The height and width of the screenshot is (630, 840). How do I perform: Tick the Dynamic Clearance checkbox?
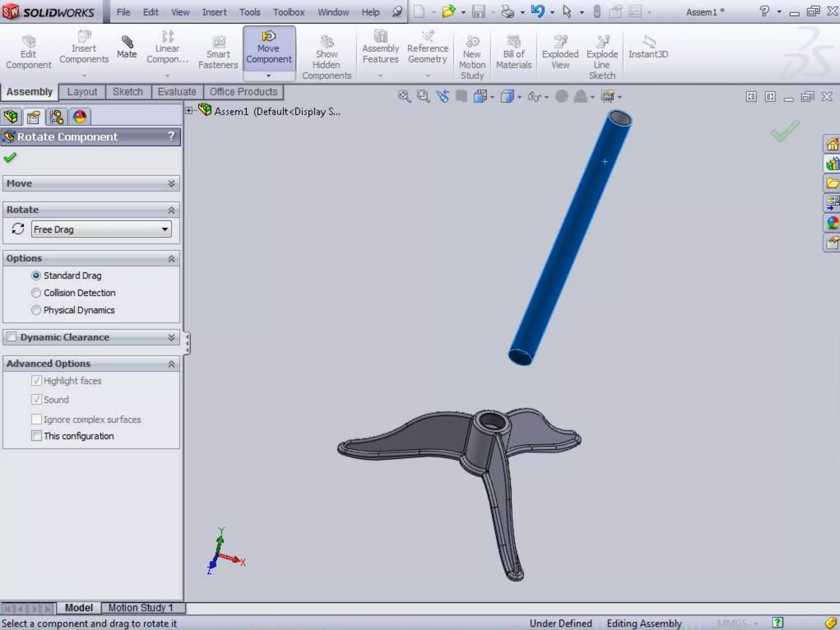click(12, 337)
